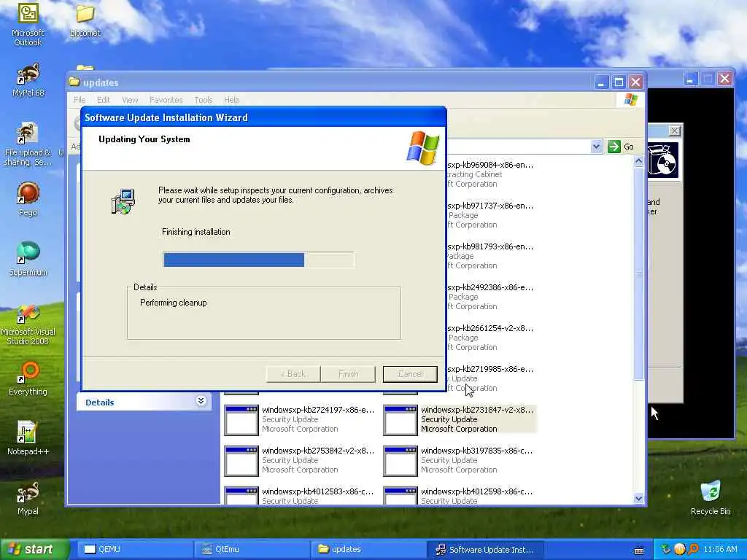Click the installation progress bar
This screenshot has height=560, width=747.
(x=259, y=260)
